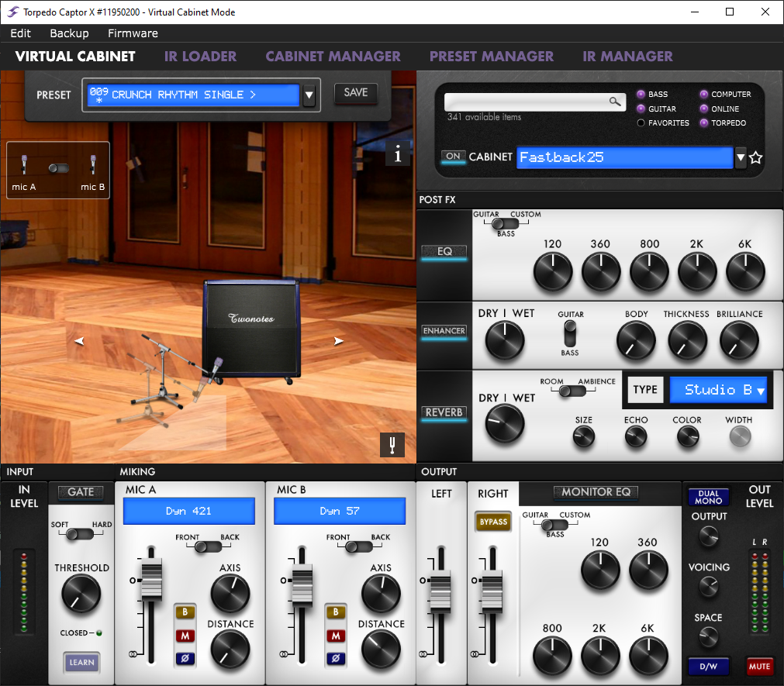
Task: Flip the Gate Soft/Hard switch
Action: pyautogui.click(x=80, y=535)
